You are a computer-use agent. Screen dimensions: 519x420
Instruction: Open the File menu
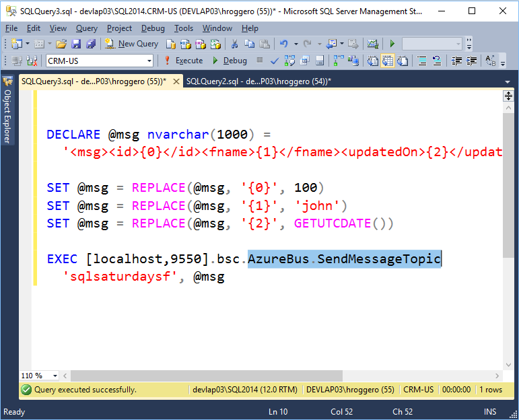click(11, 28)
